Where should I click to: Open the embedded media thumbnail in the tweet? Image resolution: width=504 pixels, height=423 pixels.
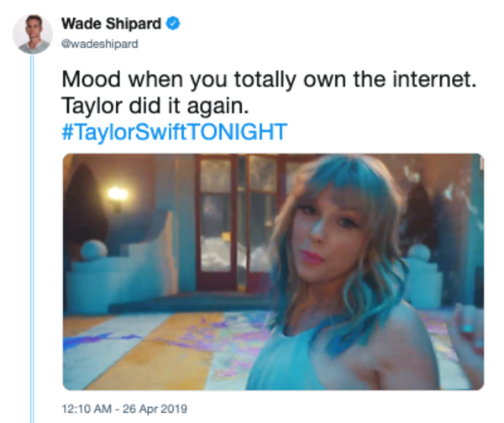(273, 272)
